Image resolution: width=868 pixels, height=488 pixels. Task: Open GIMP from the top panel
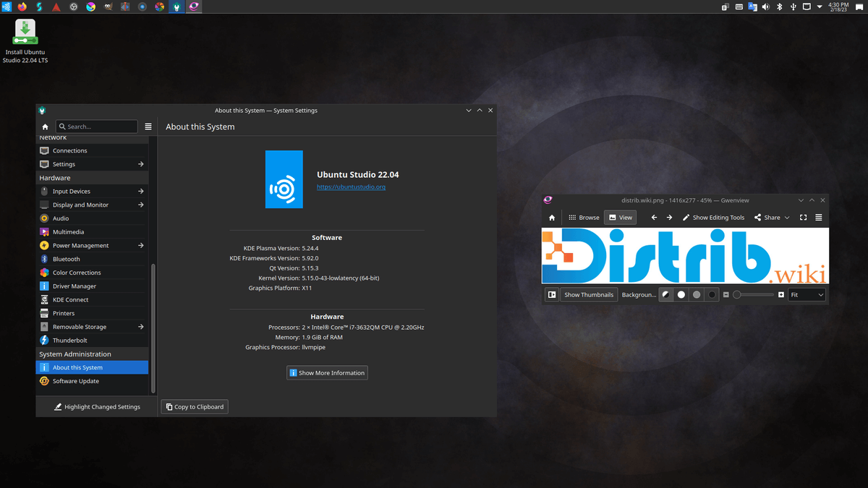tap(109, 7)
